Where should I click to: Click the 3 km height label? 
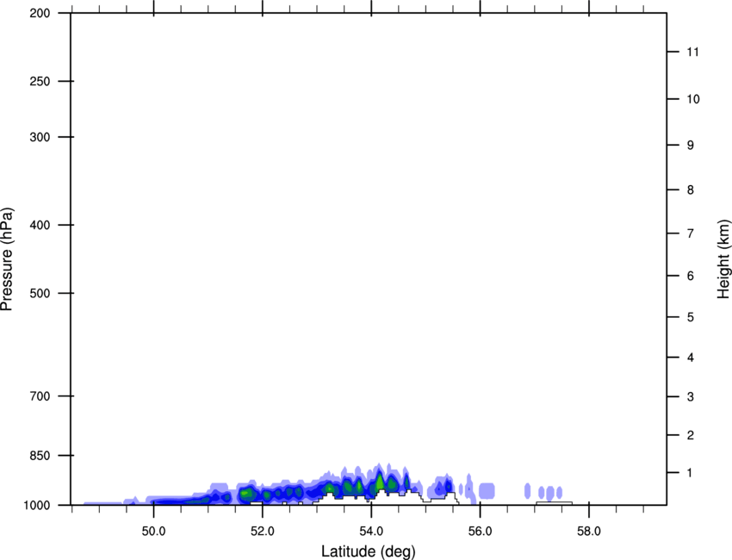click(691, 396)
